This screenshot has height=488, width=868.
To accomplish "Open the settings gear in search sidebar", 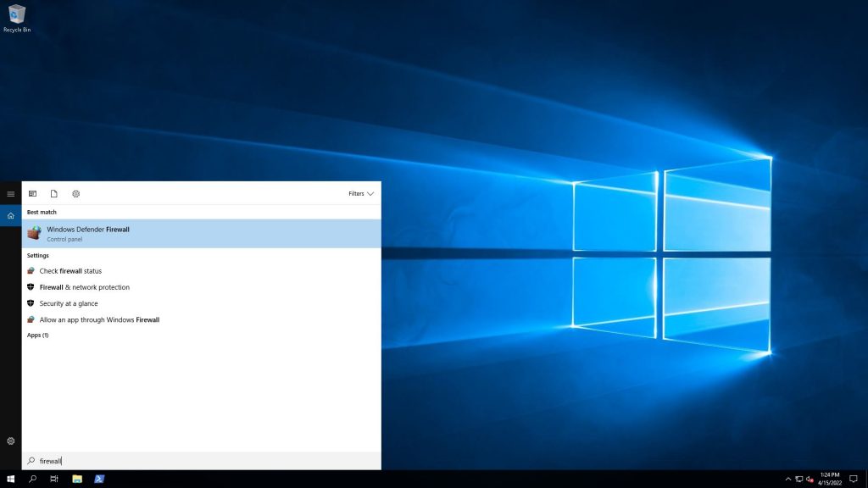I will point(11,441).
